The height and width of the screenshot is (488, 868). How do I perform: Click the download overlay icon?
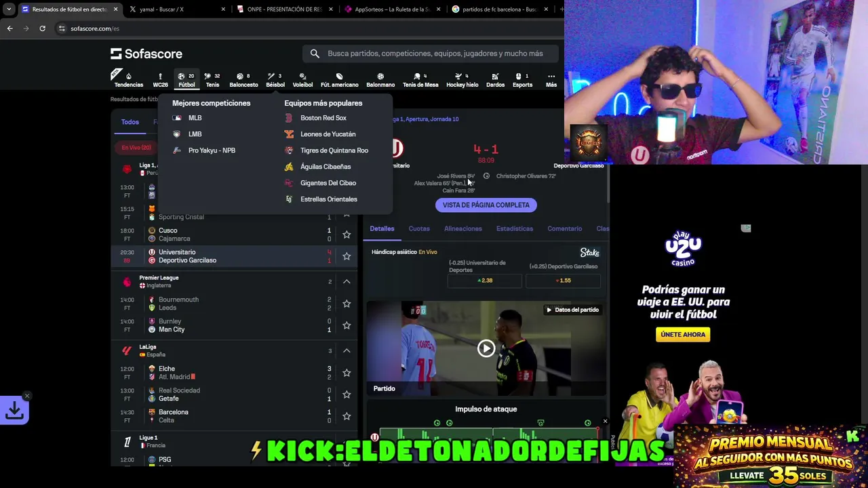14,410
